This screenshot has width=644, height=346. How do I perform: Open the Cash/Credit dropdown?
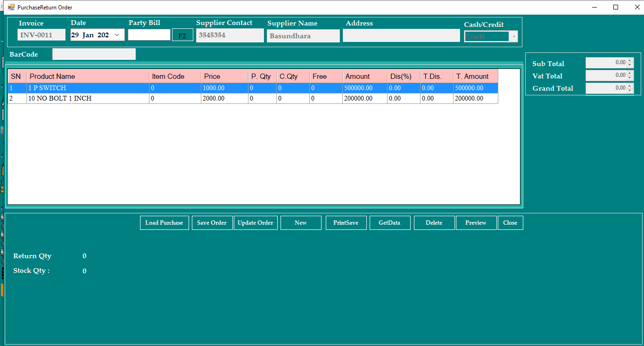click(513, 36)
